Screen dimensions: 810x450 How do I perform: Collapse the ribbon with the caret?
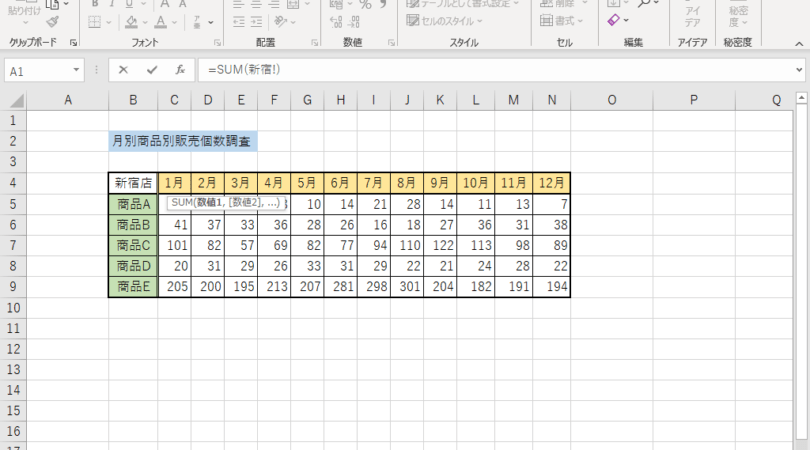pos(799,44)
